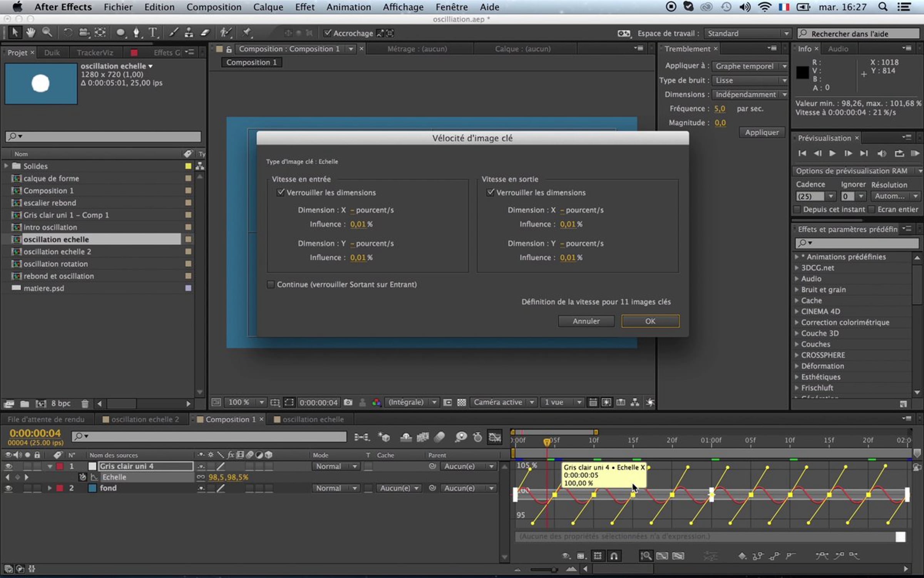The width and height of the screenshot is (924, 578).
Task: Open the Espace de travail Standard dropdown
Action: [x=747, y=34]
